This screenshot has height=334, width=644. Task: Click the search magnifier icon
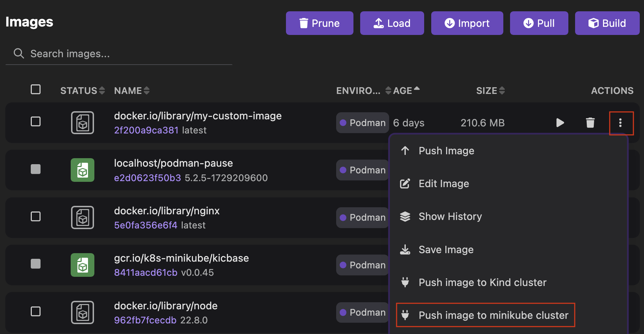click(x=19, y=53)
